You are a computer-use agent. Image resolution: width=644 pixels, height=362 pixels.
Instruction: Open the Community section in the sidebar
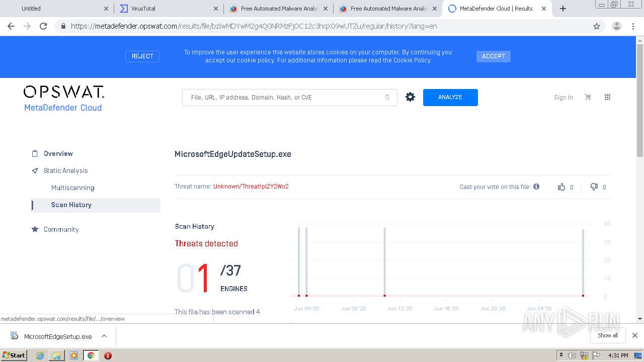click(61, 229)
